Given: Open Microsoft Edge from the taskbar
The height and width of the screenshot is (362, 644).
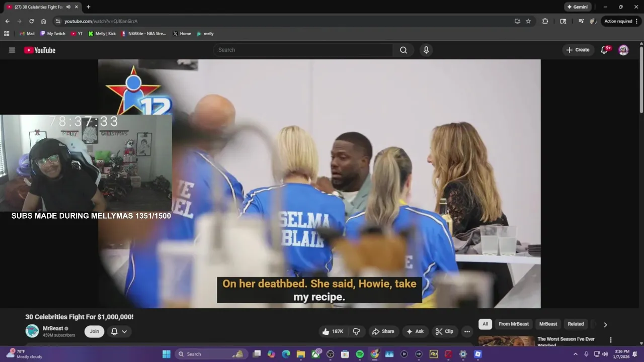Looking at the screenshot, I should pos(286,354).
